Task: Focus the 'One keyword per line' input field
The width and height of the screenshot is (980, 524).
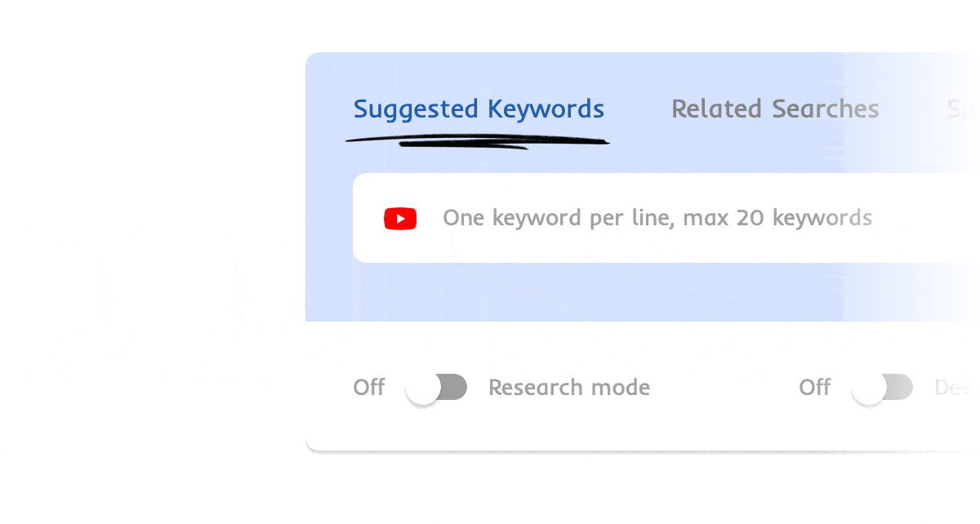Action: (666, 218)
